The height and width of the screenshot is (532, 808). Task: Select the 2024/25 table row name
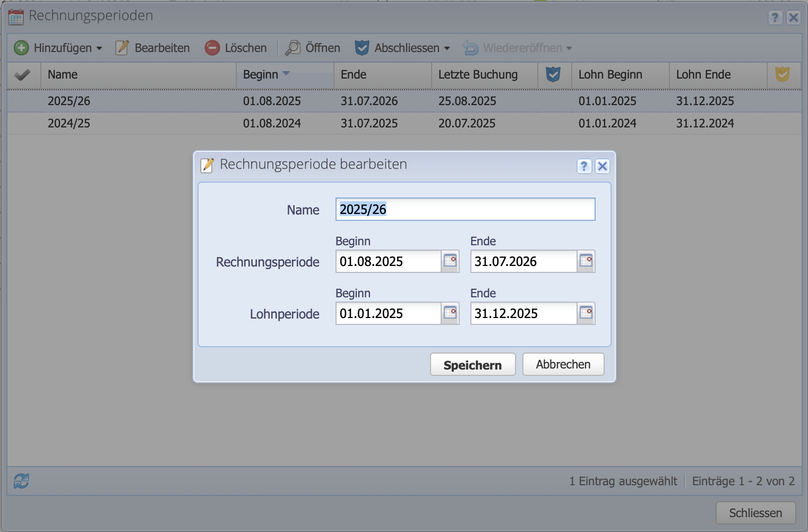(x=69, y=123)
